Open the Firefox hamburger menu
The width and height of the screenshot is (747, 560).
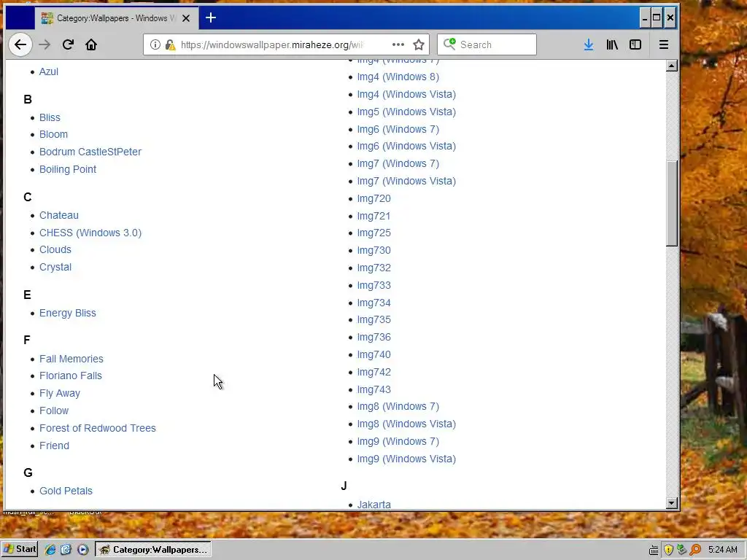click(664, 44)
